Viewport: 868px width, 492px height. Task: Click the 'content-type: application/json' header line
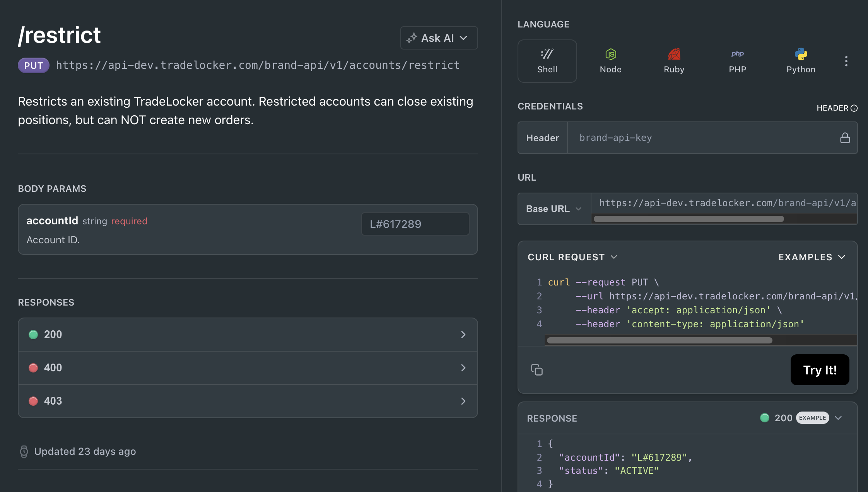point(690,324)
